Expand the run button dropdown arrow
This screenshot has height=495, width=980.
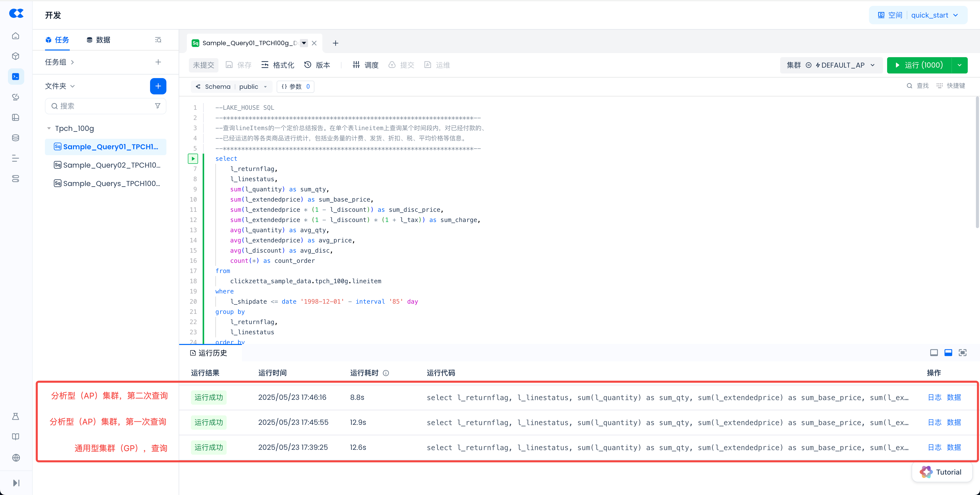tap(960, 65)
